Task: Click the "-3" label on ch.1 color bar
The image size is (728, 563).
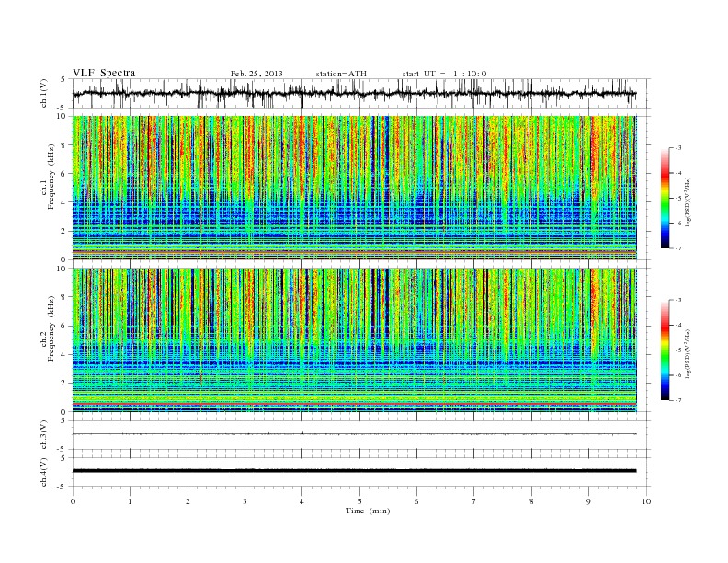Action: (678, 148)
